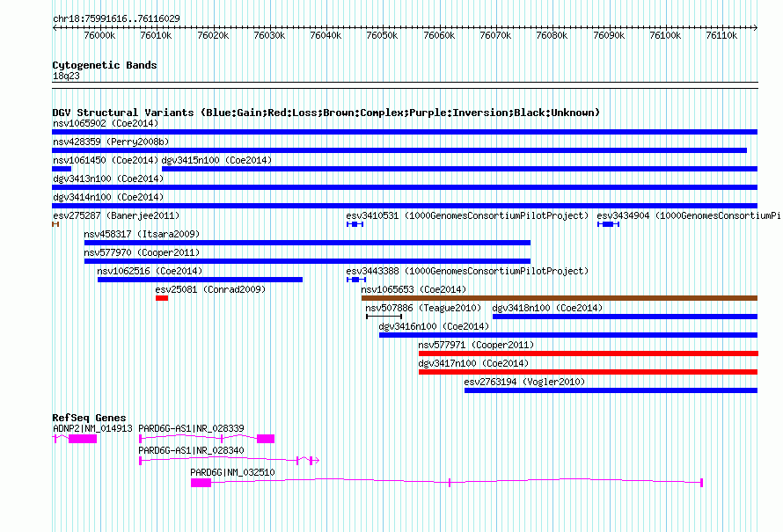Image resolution: width=783 pixels, height=532 pixels.
Task: Select the esv3434904 variant glyph
Action: [608, 224]
